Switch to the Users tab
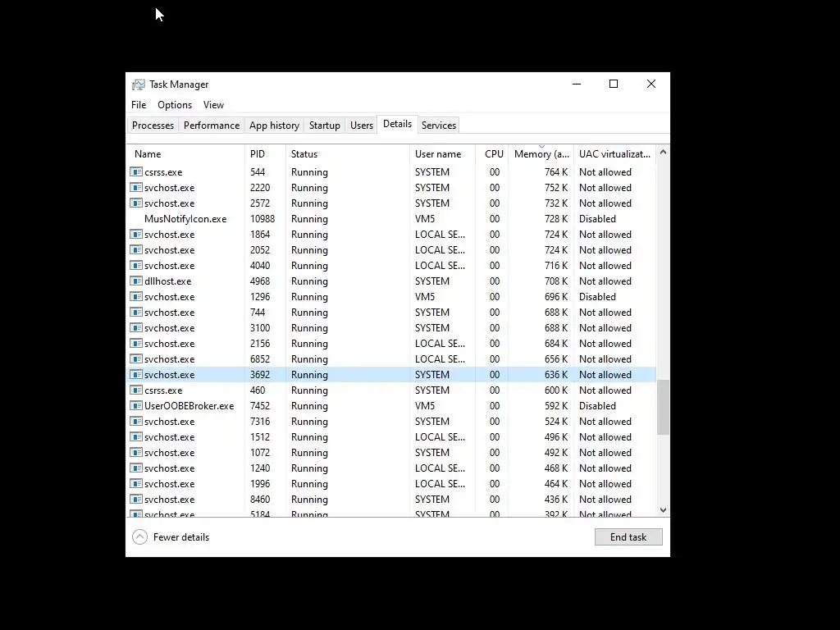This screenshot has width=840, height=630. 361,126
